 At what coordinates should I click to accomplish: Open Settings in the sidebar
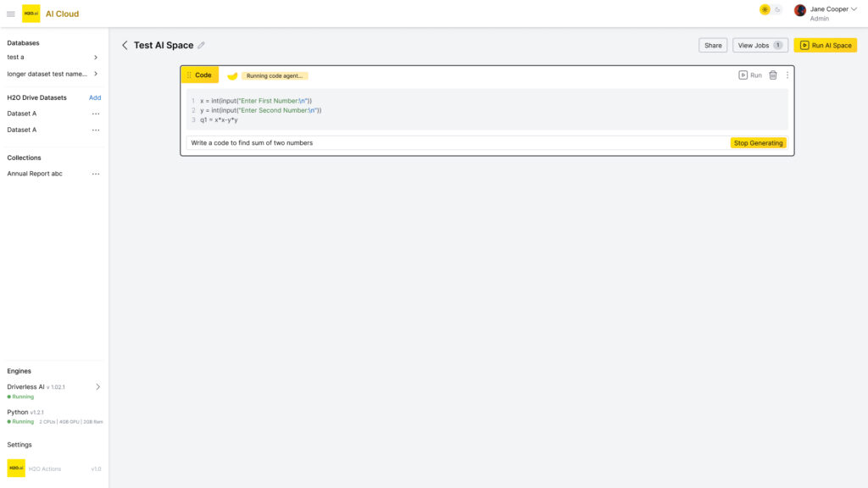pos(19,445)
